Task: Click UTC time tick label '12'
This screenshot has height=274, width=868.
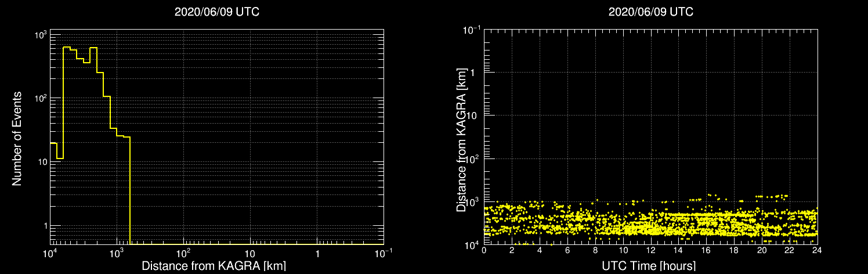Action: click(x=650, y=251)
